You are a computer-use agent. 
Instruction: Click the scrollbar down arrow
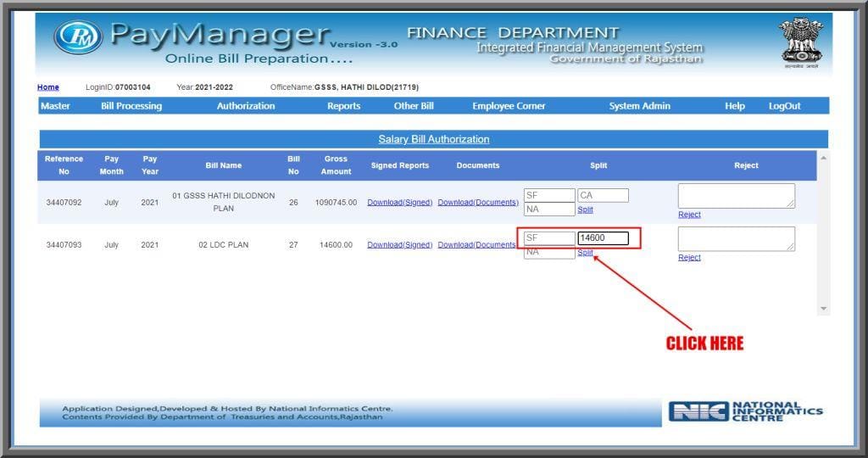pyautogui.click(x=823, y=309)
